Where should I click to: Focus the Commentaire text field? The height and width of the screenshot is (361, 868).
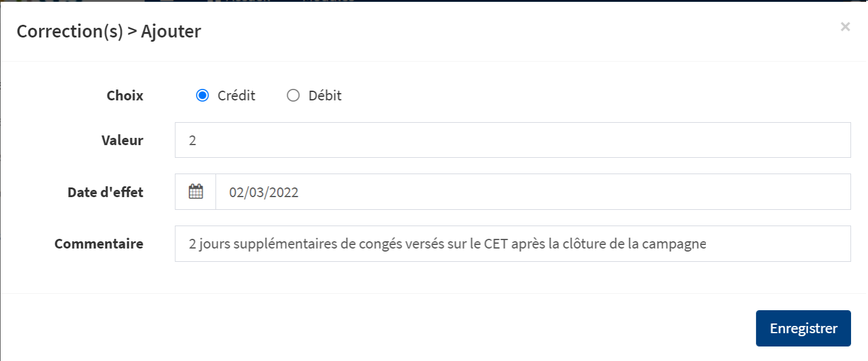pos(512,244)
